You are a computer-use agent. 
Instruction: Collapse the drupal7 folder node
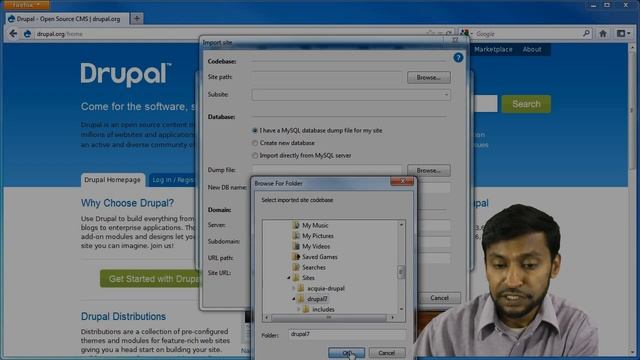(293, 299)
